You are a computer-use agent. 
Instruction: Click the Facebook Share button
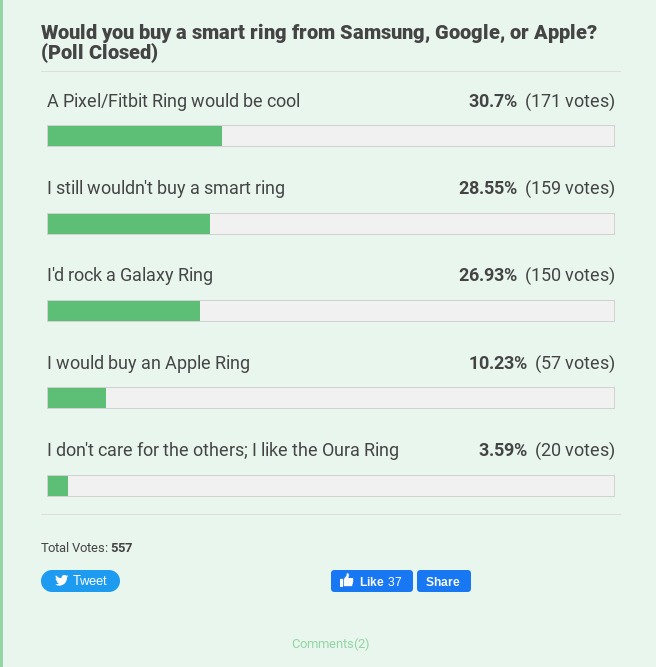coord(444,581)
